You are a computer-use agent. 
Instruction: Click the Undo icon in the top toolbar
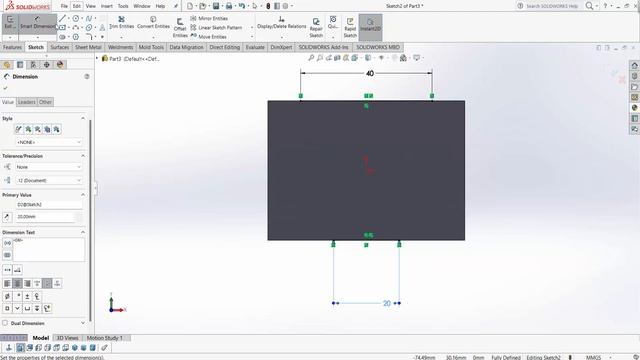coord(242,6)
